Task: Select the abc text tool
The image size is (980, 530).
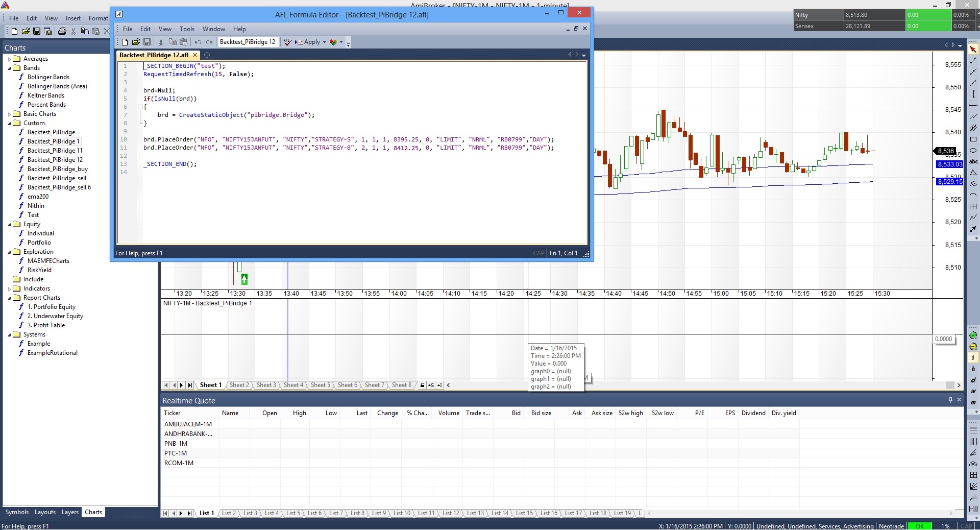Action: 973,162
